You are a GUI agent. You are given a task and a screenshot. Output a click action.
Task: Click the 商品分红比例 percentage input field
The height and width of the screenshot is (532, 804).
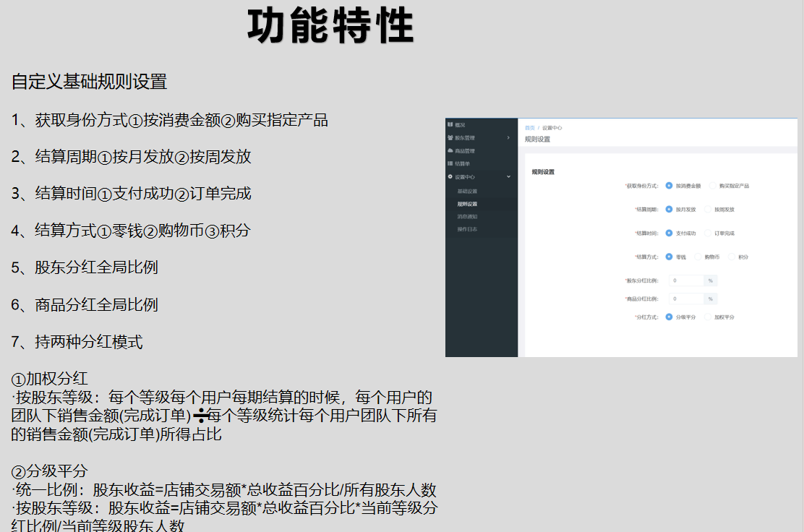tap(685, 299)
